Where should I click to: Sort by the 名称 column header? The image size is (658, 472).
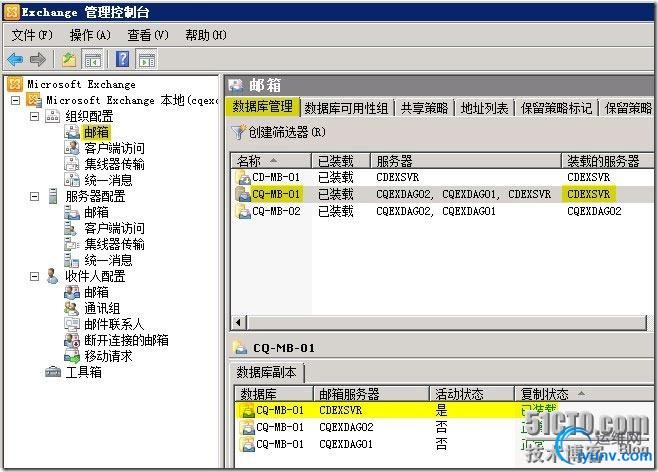pos(272,161)
